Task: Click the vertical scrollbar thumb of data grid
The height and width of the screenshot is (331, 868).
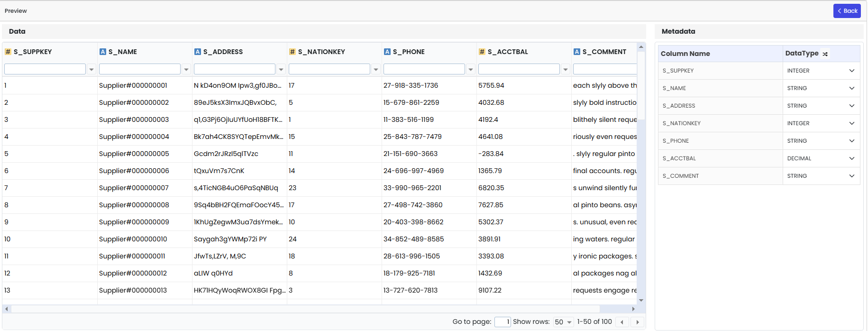Action: 641,85
